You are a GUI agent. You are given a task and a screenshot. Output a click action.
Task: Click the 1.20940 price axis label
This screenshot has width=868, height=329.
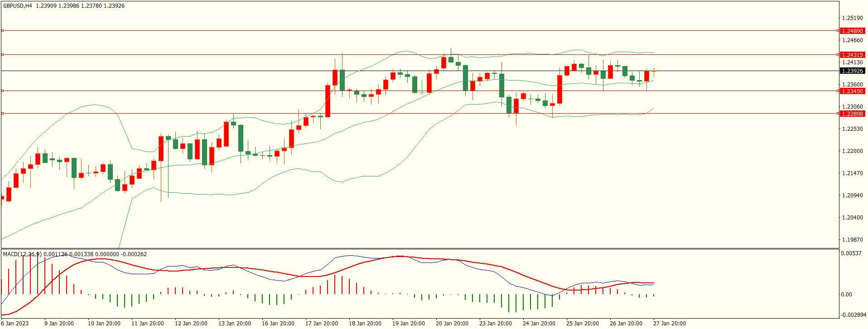tap(852, 195)
